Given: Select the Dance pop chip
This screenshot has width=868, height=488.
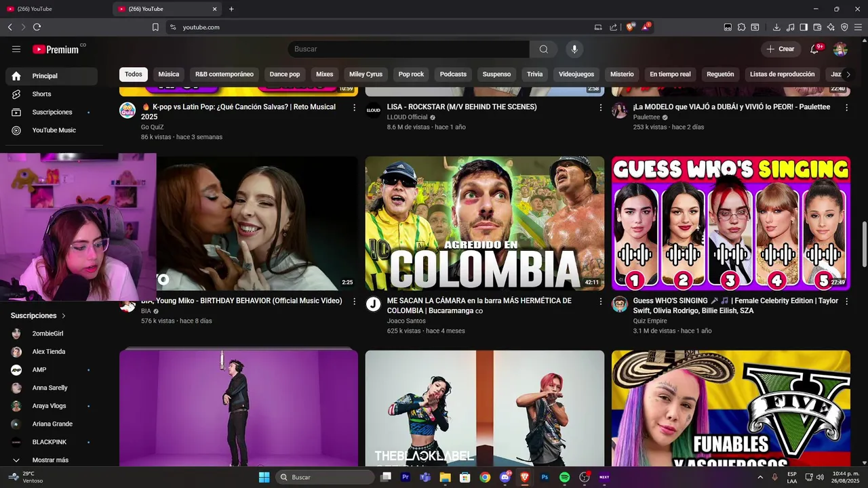Looking at the screenshot, I should 285,75.
